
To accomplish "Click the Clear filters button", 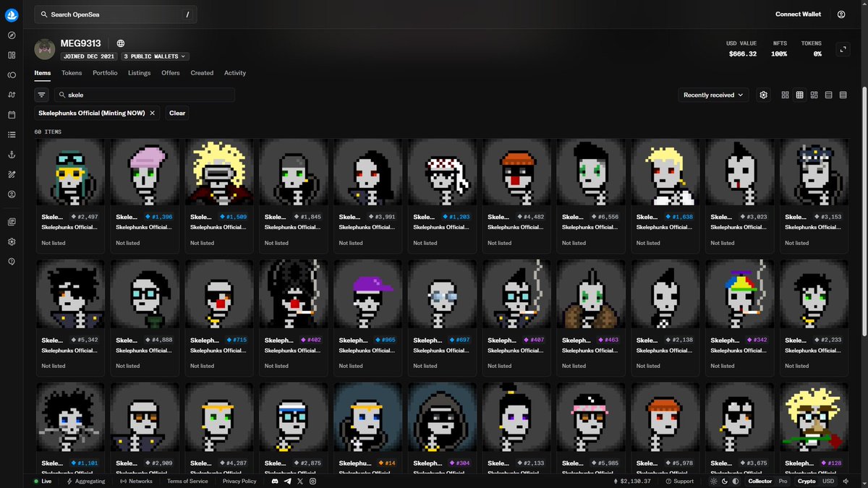I will click(177, 113).
